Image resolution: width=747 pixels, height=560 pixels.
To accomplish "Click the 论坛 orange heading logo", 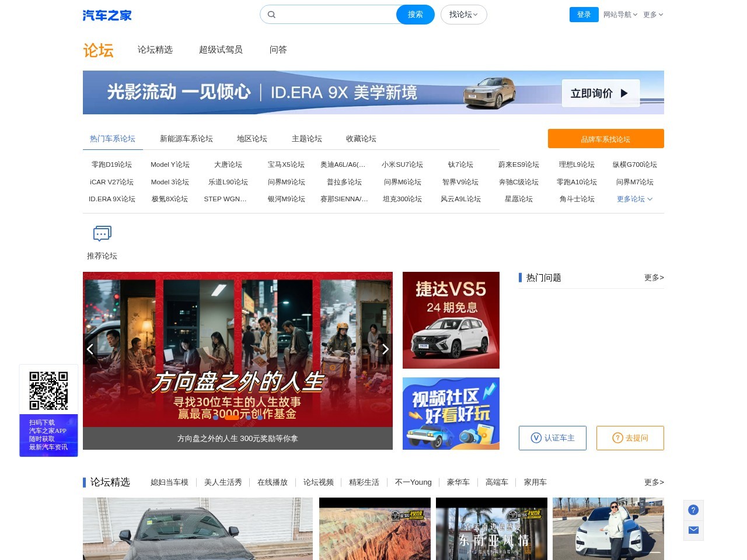I will pos(98,50).
